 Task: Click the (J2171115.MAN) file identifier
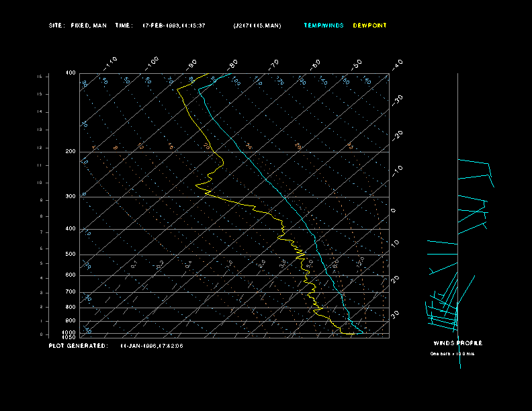coord(257,26)
